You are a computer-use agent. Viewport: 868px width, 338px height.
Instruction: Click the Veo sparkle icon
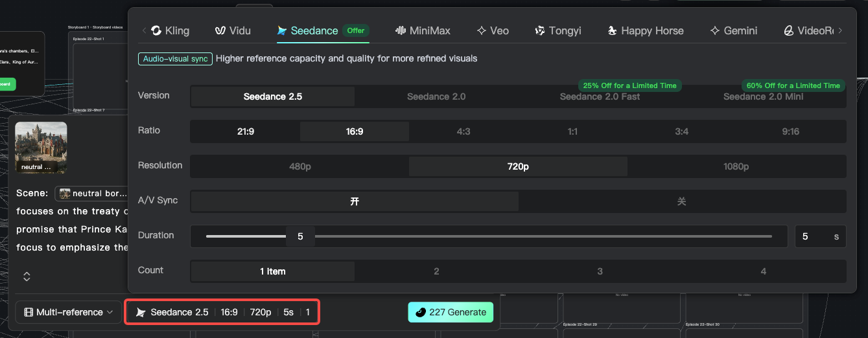coord(482,30)
